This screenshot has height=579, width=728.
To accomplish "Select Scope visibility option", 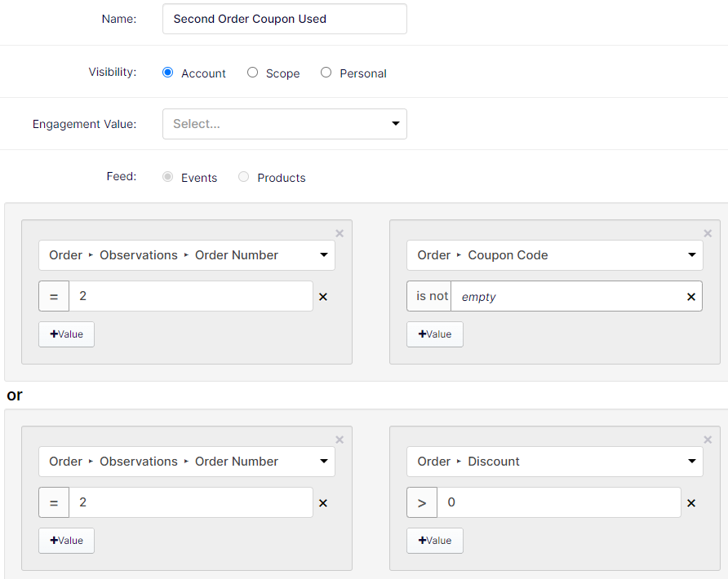I will click(252, 73).
